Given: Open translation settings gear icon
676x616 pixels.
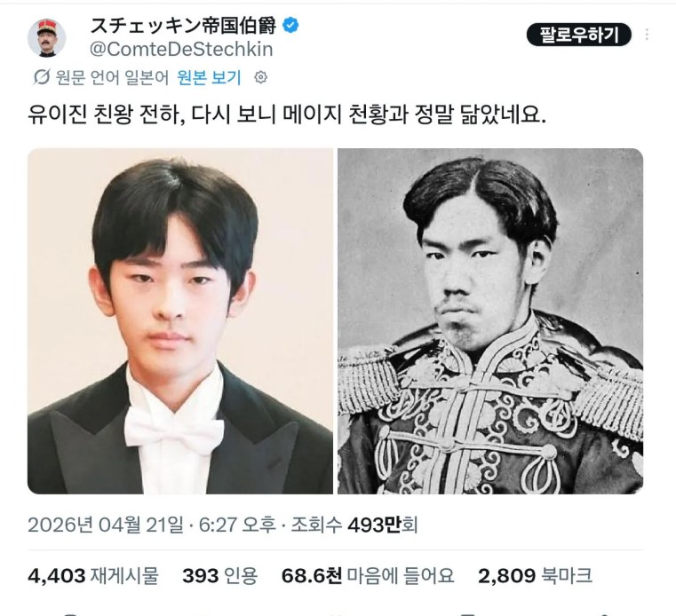Looking at the screenshot, I should point(261,77).
